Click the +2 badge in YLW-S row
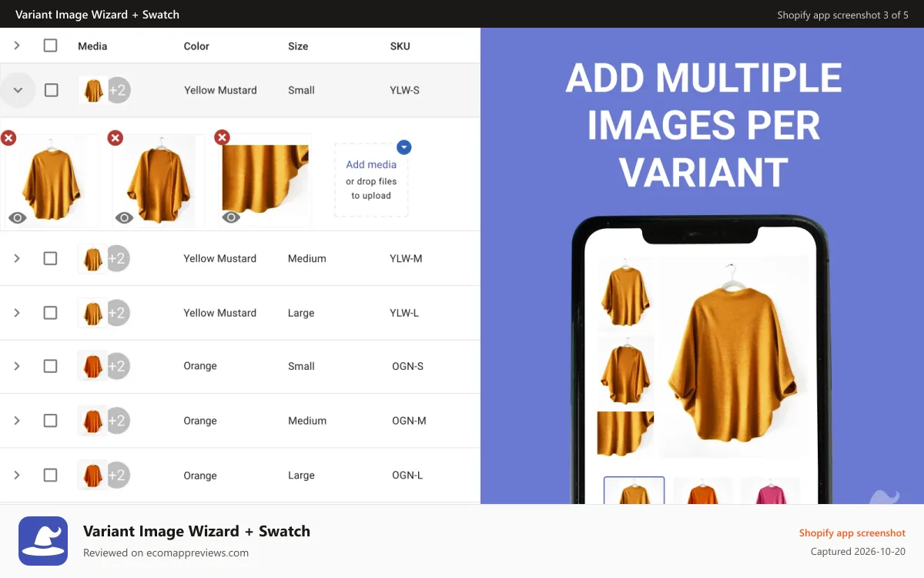The image size is (924, 578). pos(118,90)
